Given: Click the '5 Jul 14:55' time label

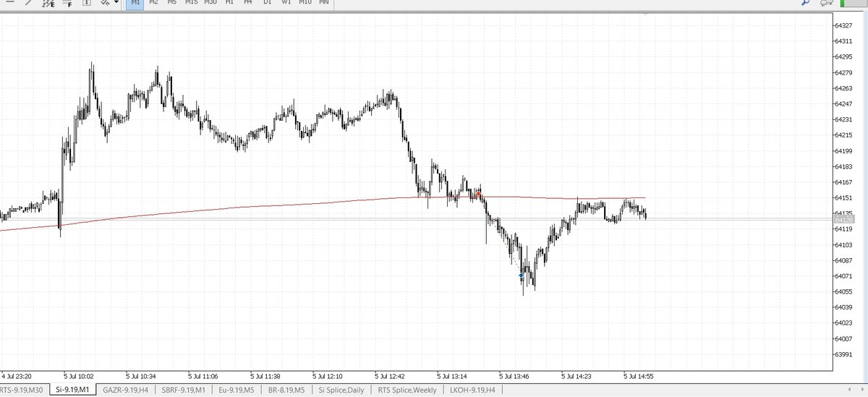Looking at the screenshot, I should (x=640, y=377).
